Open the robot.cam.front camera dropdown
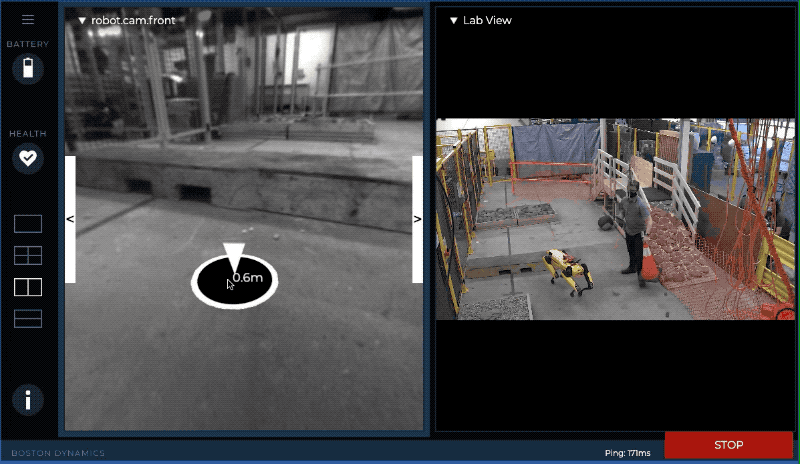Screen dimensions: 800x464 click(118, 20)
